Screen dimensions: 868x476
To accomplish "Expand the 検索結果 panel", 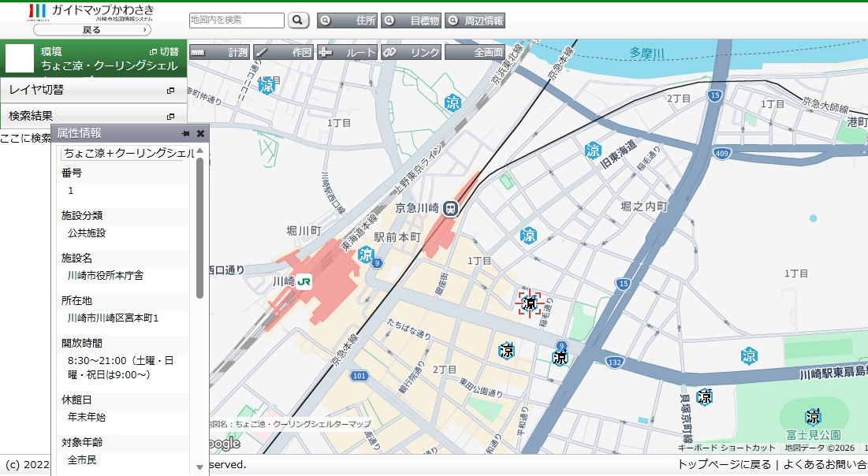I will pyautogui.click(x=93, y=116).
